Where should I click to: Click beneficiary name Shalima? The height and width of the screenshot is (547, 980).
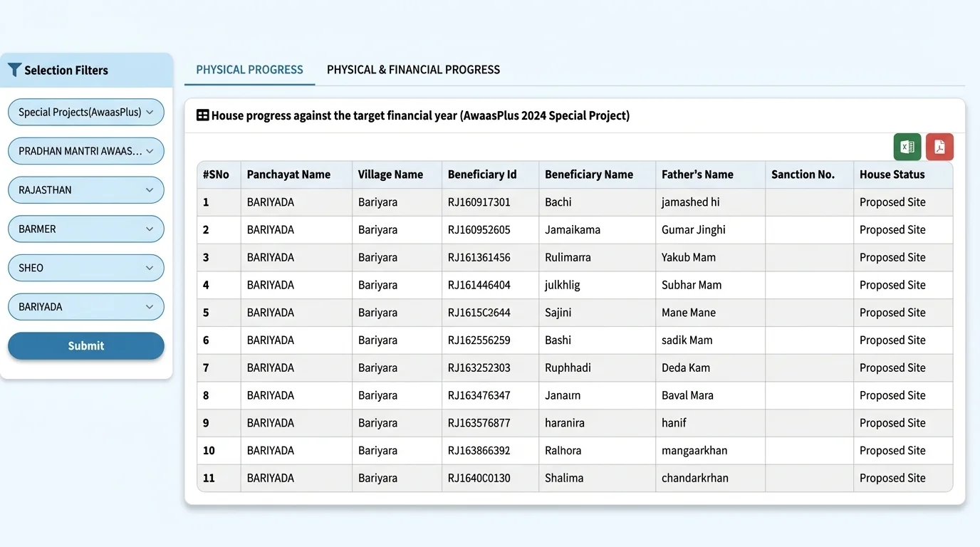pyautogui.click(x=564, y=478)
